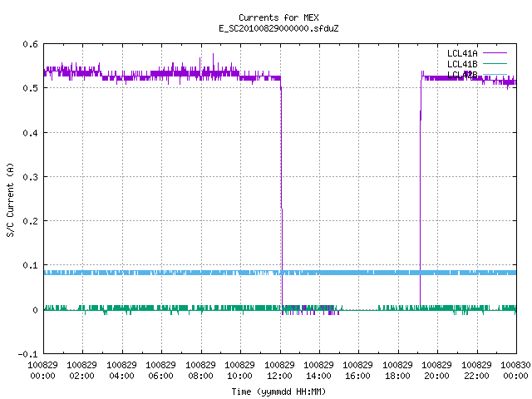Screen dimensions: 532x399
Task: Click the 0.2 y-axis tick value
Action: (x=30, y=221)
